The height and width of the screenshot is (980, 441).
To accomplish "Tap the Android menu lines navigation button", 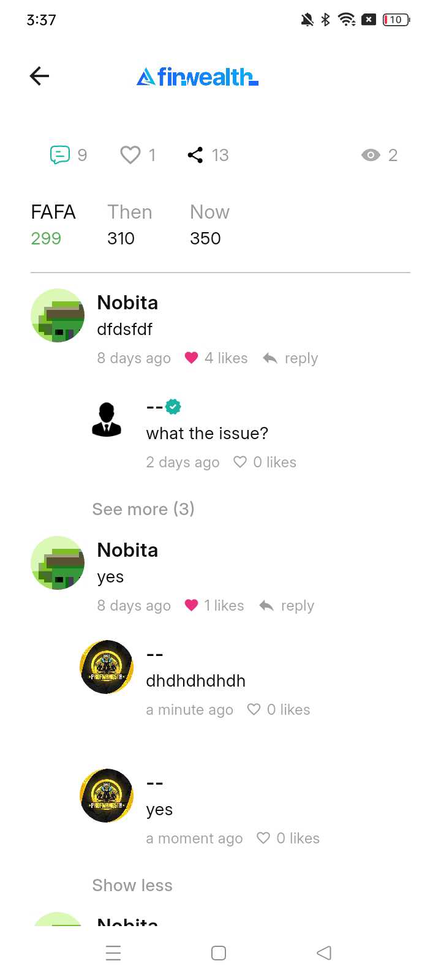I will pyautogui.click(x=113, y=953).
